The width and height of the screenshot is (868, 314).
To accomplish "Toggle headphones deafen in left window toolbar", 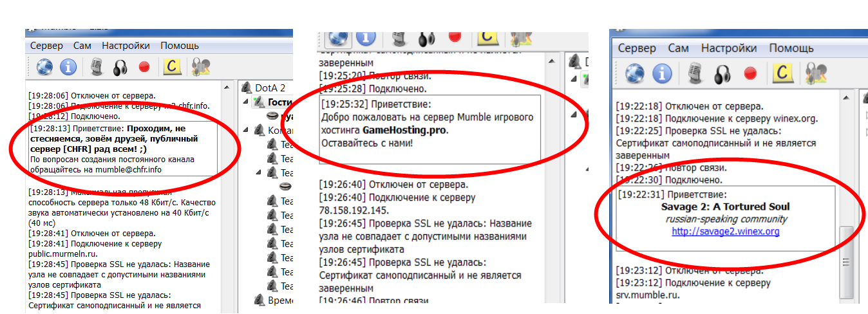I will click(x=120, y=67).
